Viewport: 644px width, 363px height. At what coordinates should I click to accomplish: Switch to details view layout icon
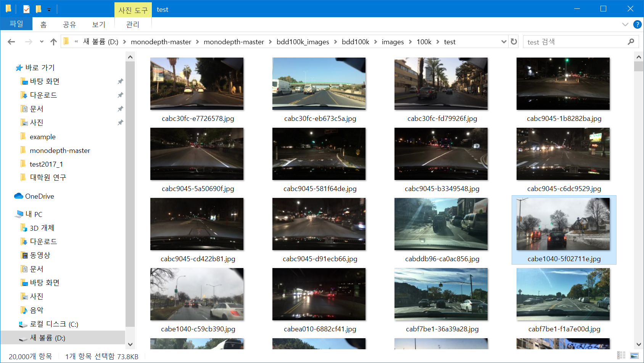coord(621,355)
